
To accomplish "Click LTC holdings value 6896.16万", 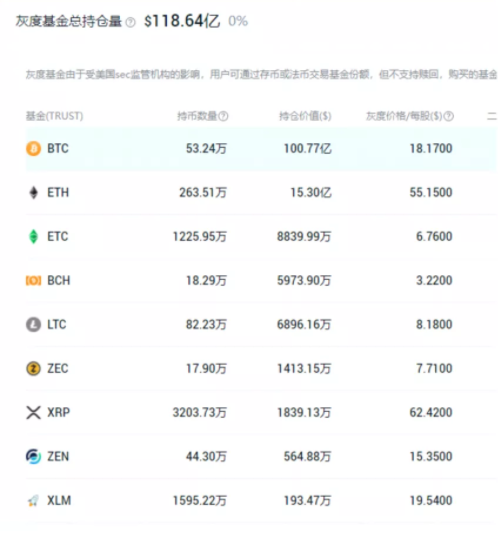I will [304, 324].
